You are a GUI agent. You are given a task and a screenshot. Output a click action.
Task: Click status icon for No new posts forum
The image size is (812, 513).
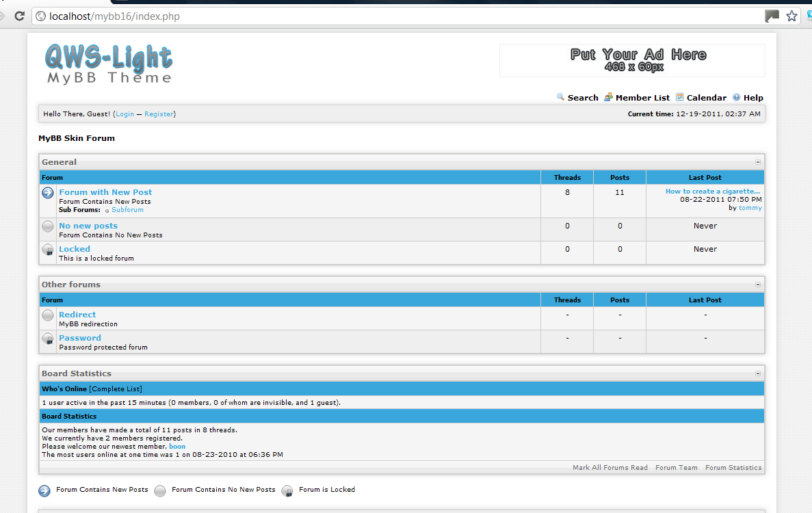pos(48,226)
